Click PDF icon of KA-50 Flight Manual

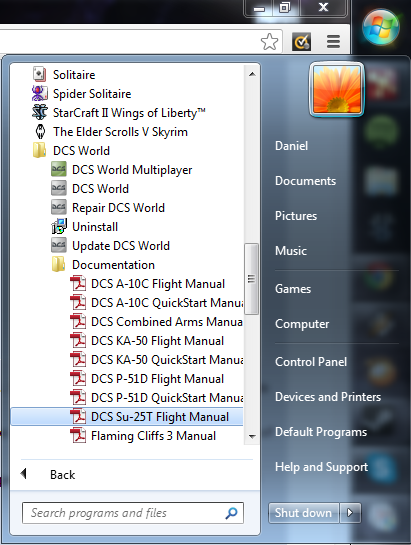point(78,340)
